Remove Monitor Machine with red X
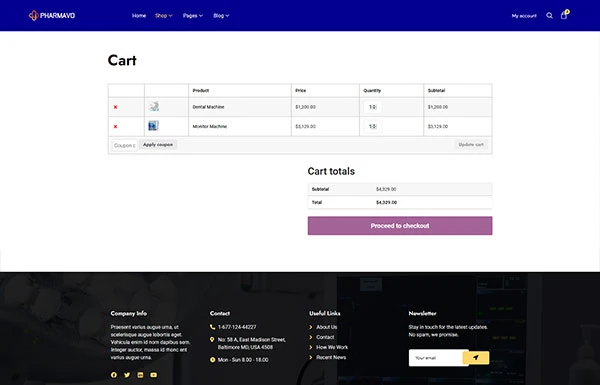Screen dimensions: 600x385 pyautogui.click(x=115, y=127)
